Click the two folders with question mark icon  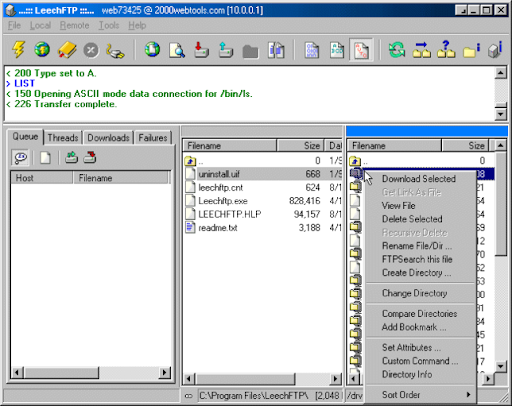click(x=446, y=49)
